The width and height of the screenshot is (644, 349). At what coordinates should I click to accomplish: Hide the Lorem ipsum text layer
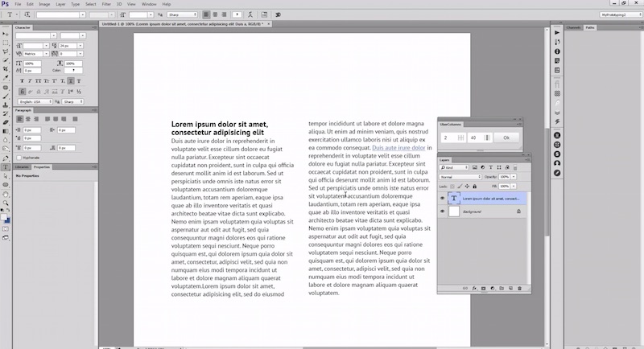coord(442,199)
